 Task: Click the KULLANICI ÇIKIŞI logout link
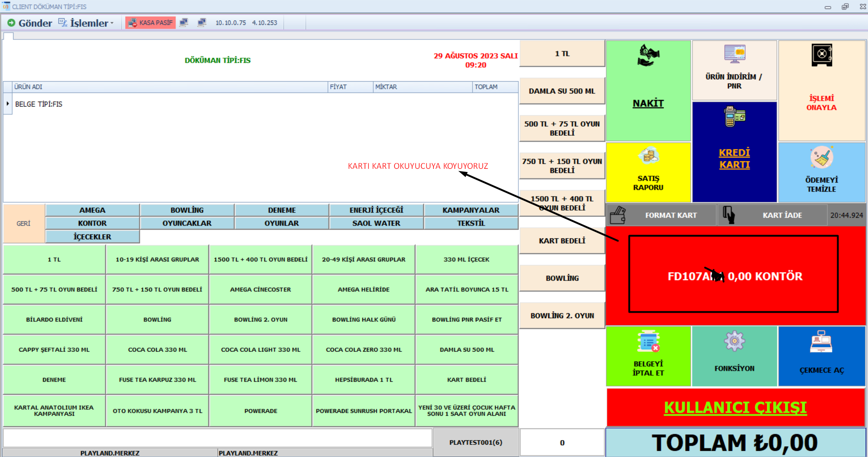(735, 408)
